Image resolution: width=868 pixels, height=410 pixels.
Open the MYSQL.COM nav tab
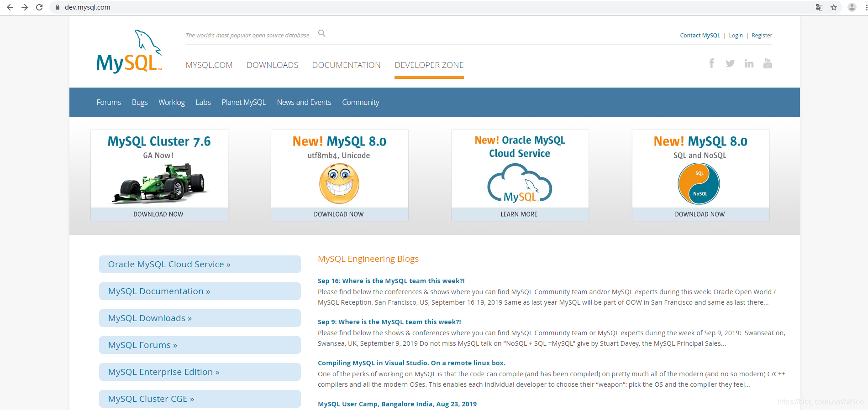coord(209,65)
